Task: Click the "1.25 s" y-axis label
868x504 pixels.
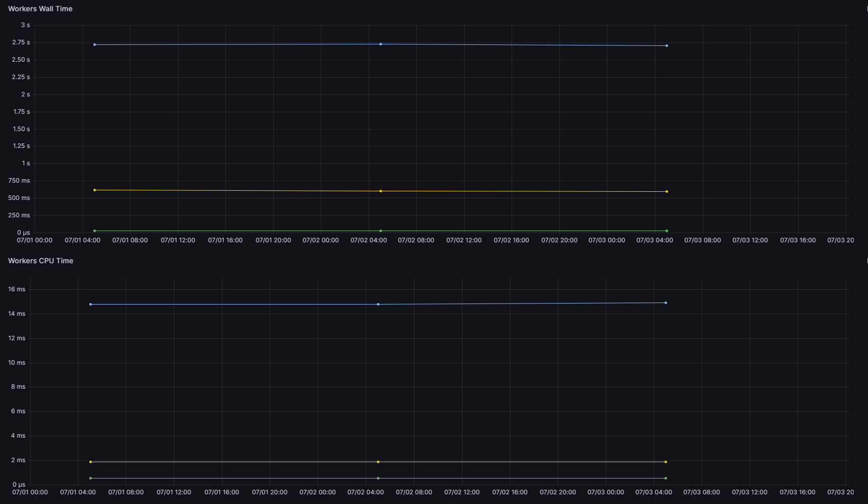Action: pos(21,146)
